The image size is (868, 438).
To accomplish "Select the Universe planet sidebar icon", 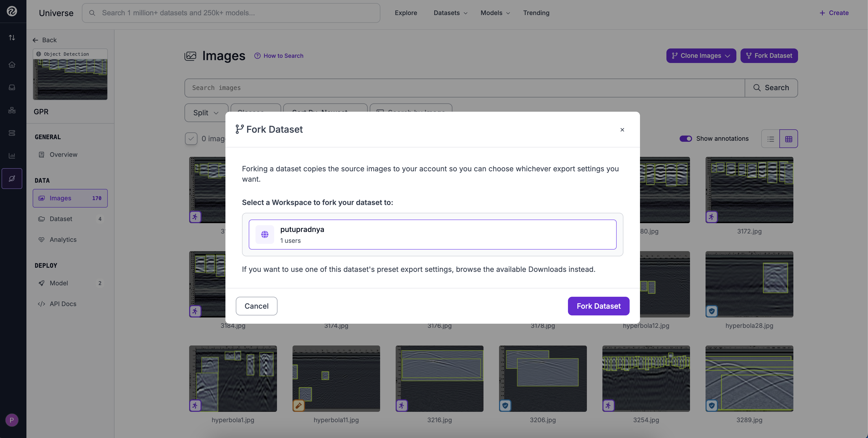I will [12, 179].
